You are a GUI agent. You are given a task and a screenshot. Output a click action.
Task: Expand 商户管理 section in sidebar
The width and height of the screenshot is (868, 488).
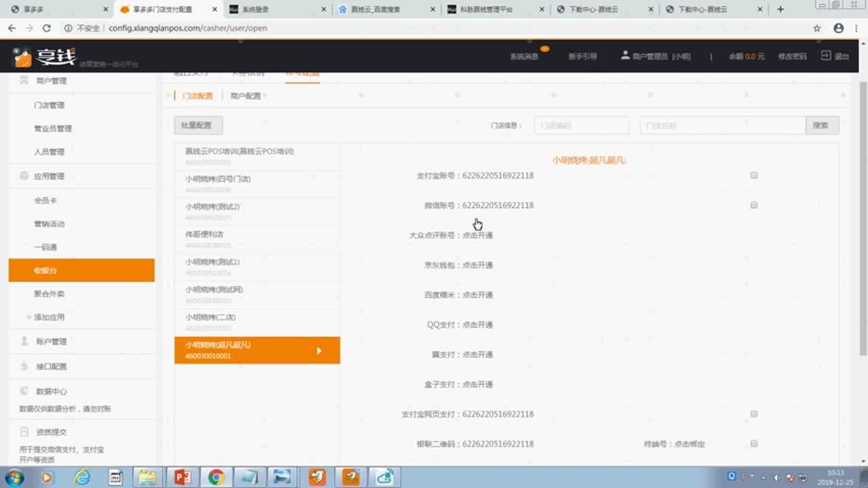pyautogui.click(x=51, y=81)
